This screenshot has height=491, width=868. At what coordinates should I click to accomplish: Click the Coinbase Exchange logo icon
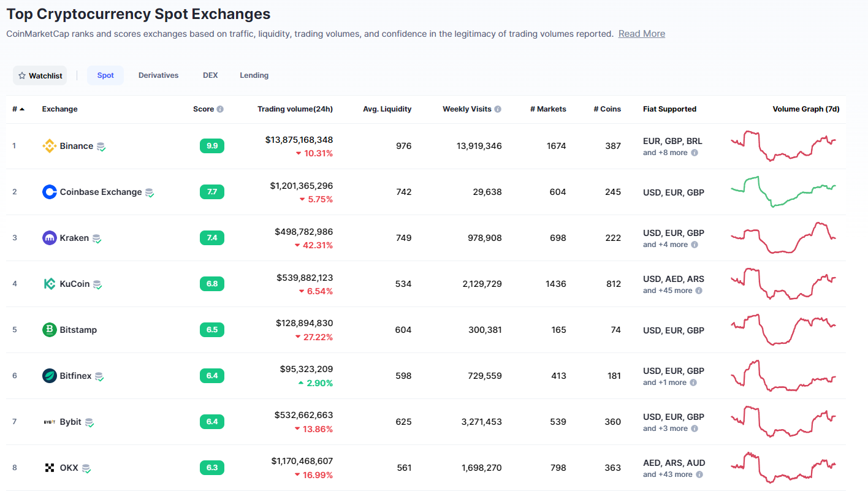[x=50, y=192]
